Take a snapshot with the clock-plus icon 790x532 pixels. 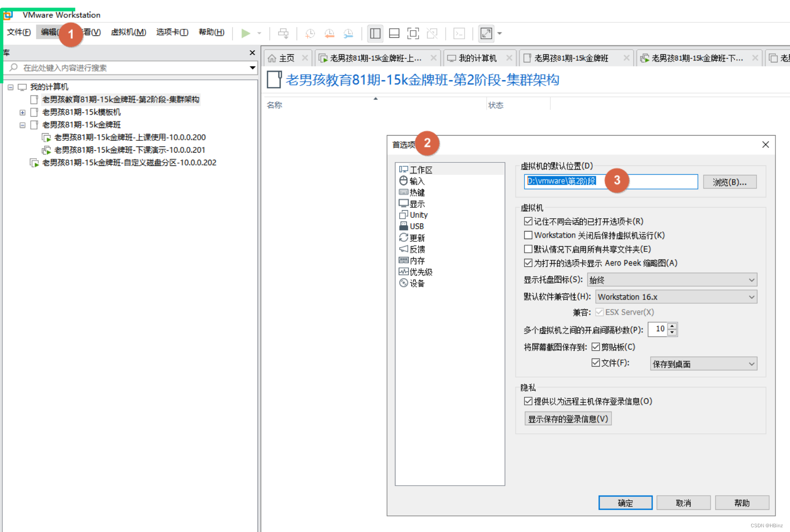tap(310, 33)
